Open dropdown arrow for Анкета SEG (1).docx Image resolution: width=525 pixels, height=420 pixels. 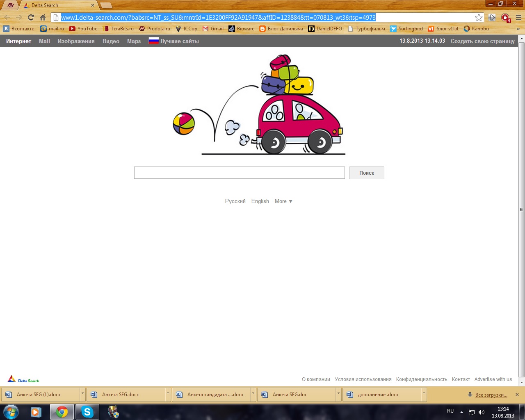pos(82,394)
